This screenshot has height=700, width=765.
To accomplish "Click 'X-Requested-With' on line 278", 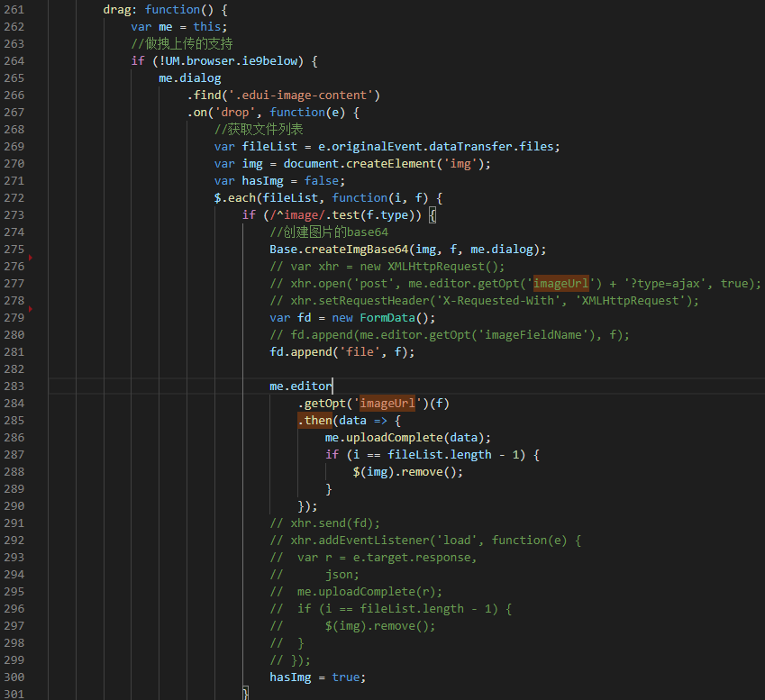I will point(498,301).
